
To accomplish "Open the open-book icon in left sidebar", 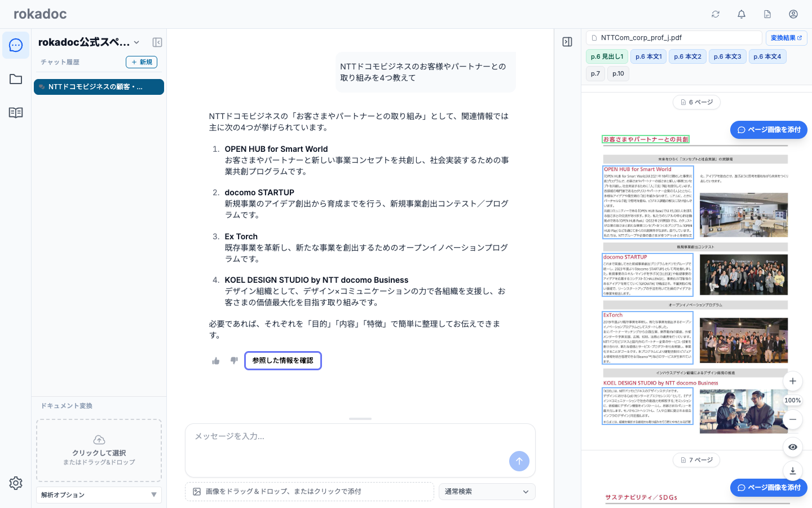I will click(x=16, y=112).
